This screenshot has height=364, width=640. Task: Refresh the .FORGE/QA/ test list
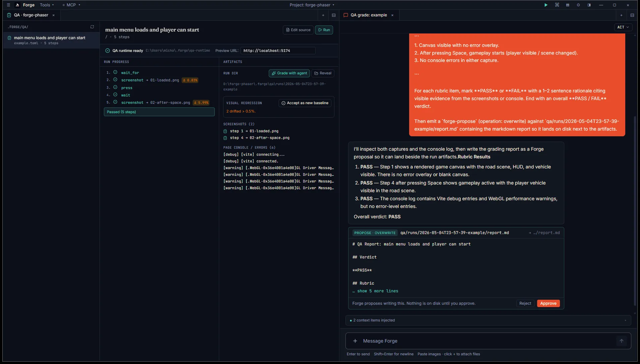(92, 27)
